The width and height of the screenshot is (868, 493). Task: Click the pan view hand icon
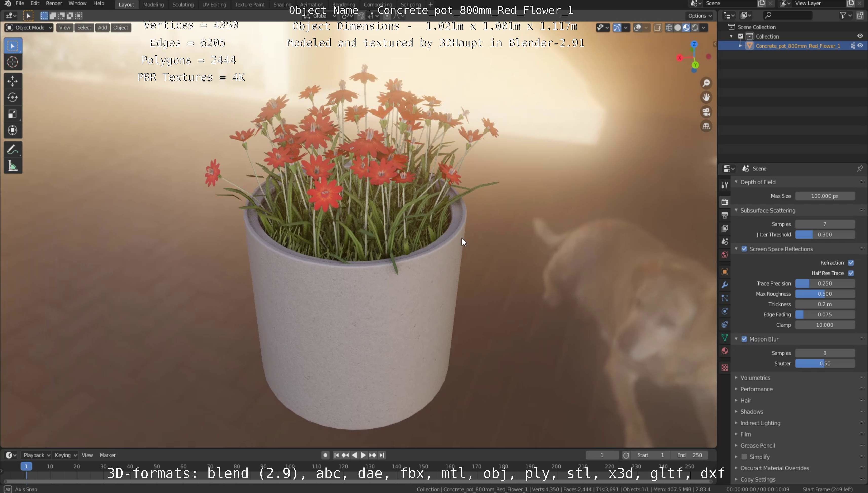[706, 98]
